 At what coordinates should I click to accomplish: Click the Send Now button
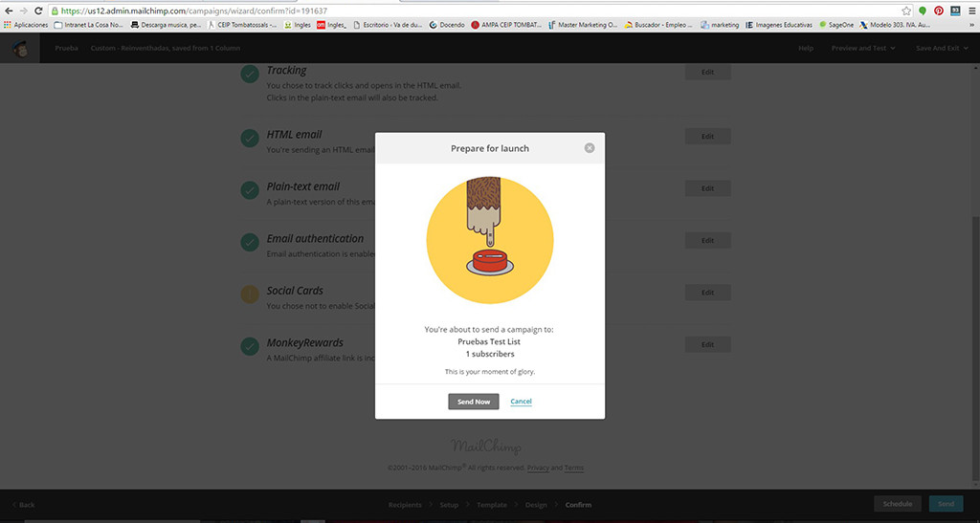pos(474,402)
